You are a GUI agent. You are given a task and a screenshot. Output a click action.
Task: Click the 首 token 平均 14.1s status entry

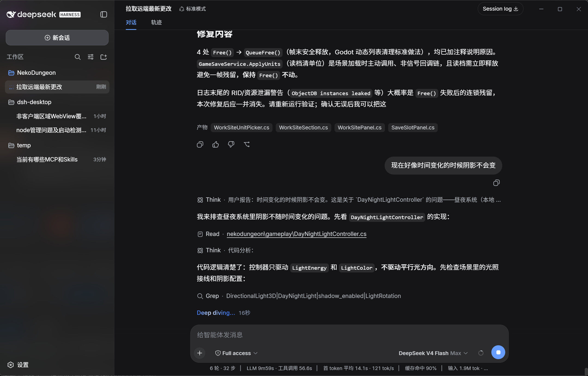pos(358,368)
